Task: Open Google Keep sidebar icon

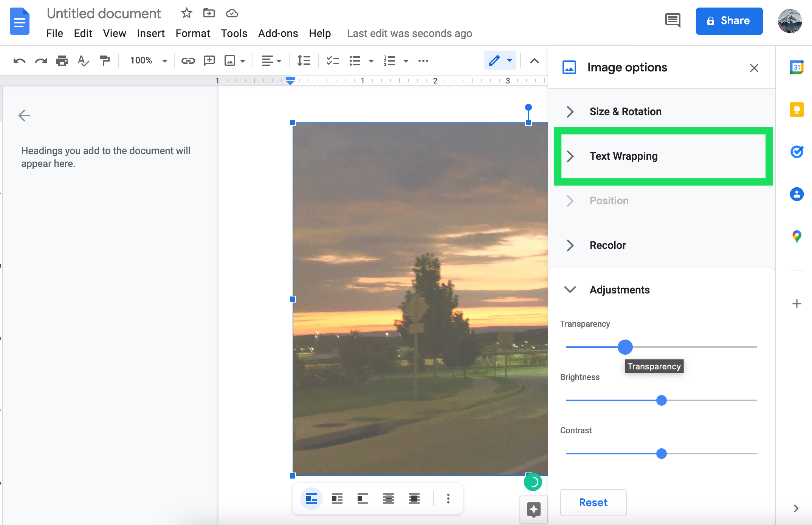Action: tap(797, 110)
